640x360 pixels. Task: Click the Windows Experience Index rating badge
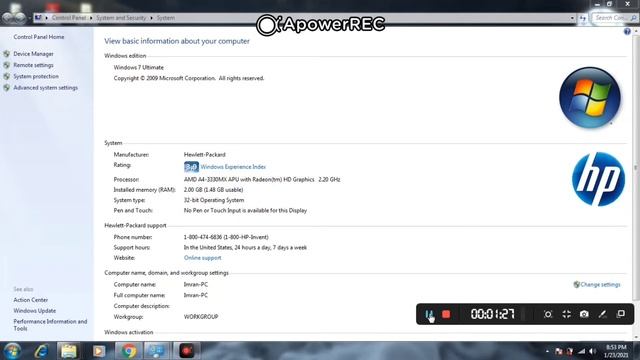click(x=191, y=167)
